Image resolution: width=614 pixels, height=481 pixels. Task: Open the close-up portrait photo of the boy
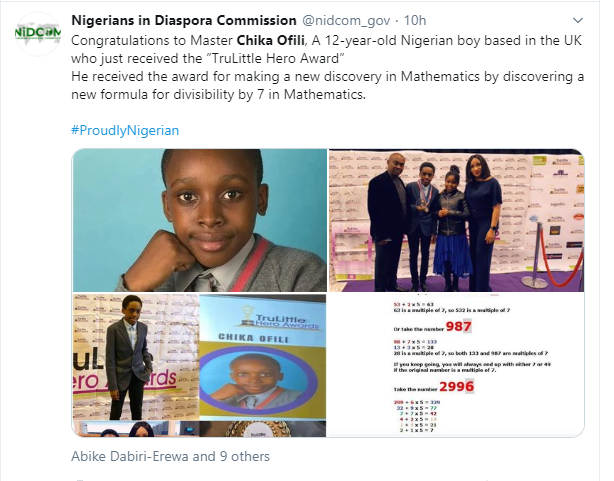(200, 220)
